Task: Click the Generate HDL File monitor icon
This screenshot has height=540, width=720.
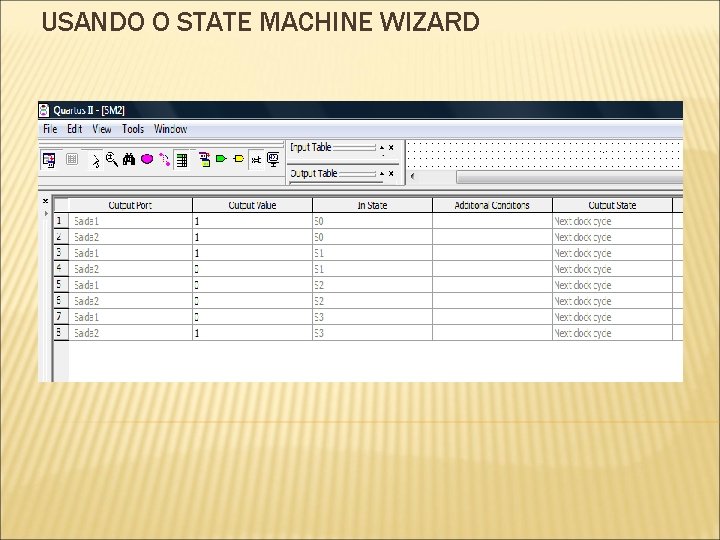Action: tap(273, 159)
